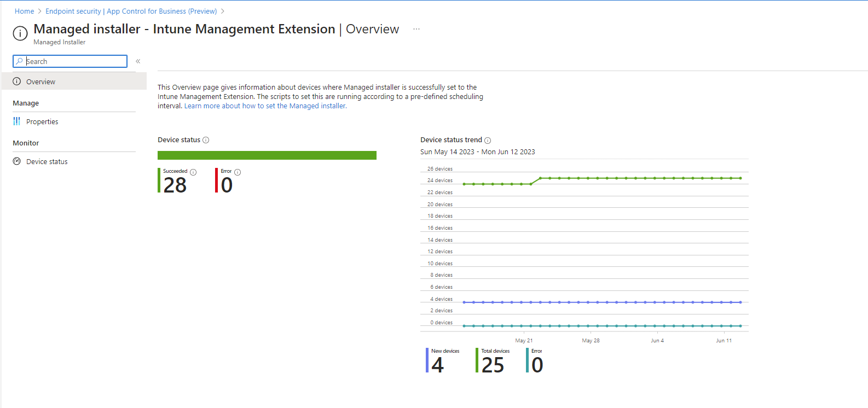Open Properties under Manage
The image size is (868, 408).
(x=42, y=122)
